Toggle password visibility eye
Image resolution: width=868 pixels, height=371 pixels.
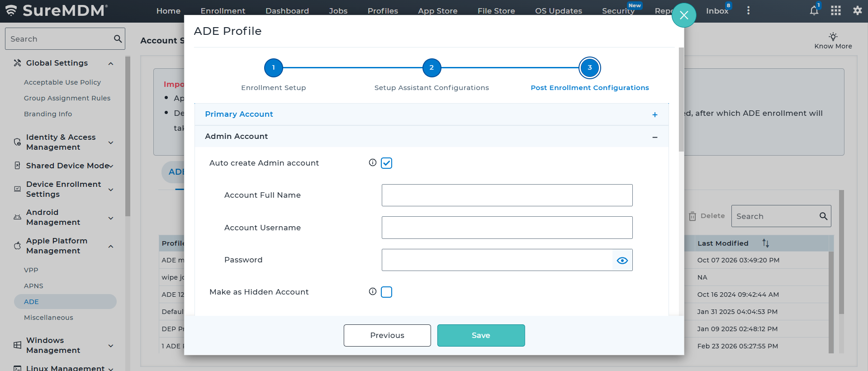click(622, 260)
